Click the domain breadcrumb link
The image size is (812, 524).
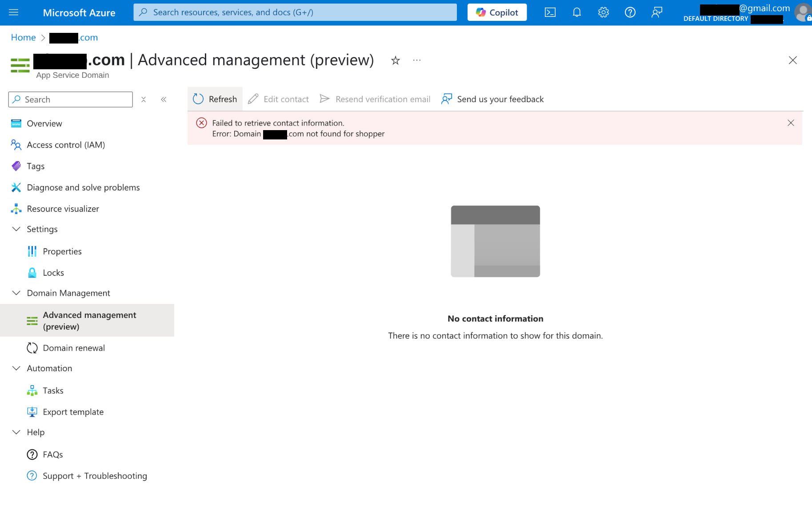73,38
